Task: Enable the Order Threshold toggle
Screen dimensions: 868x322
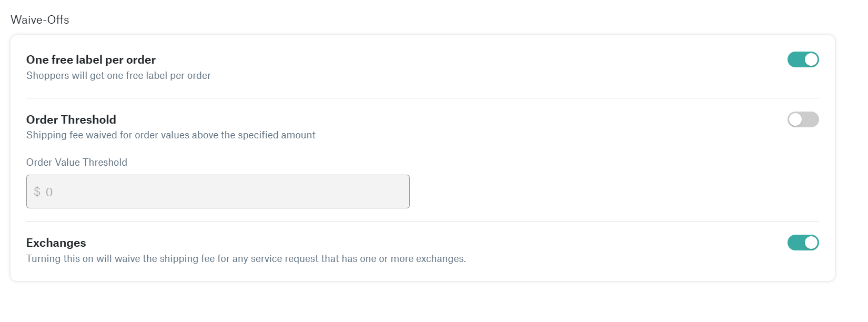Action: (x=803, y=119)
